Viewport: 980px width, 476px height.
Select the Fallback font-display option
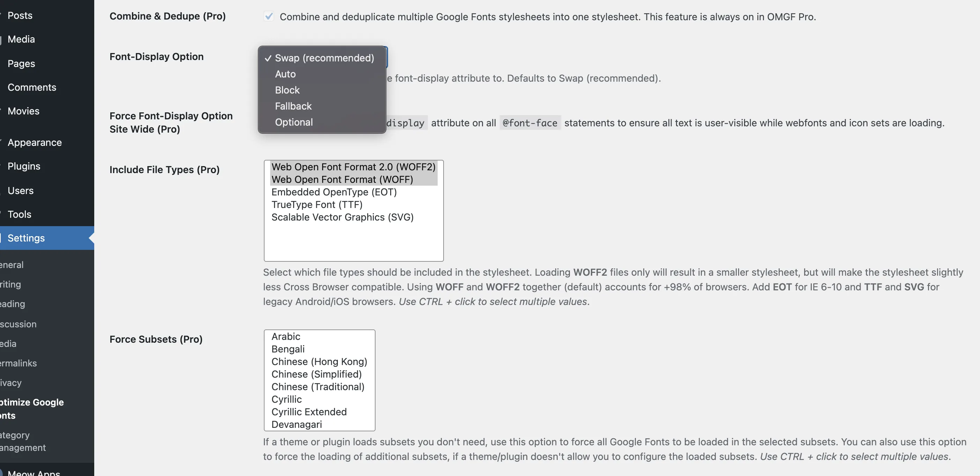click(293, 106)
